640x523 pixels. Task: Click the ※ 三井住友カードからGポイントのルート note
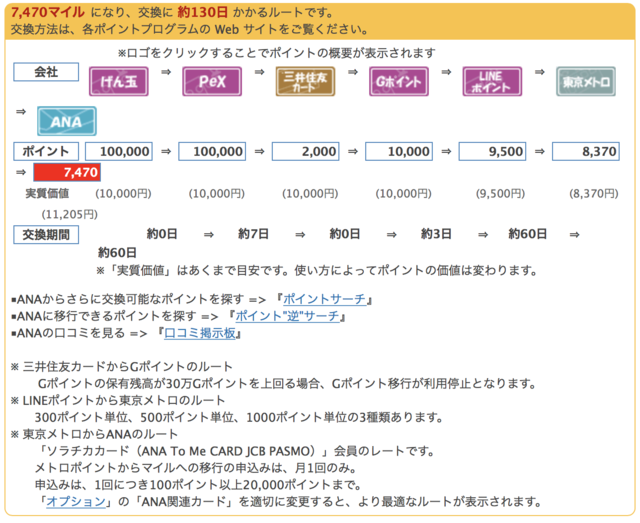tap(122, 367)
